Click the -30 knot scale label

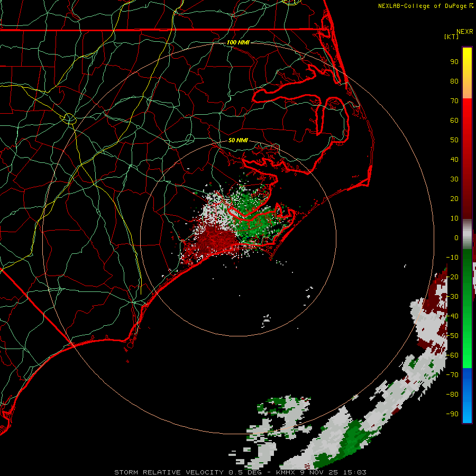pyautogui.click(x=452, y=297)
